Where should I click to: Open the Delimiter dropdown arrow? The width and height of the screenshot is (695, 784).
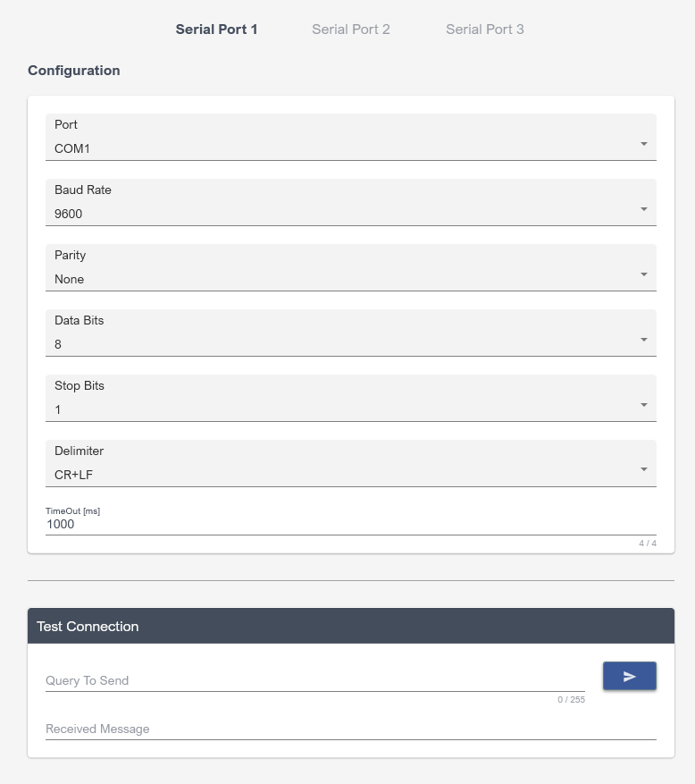click(644, 470)
